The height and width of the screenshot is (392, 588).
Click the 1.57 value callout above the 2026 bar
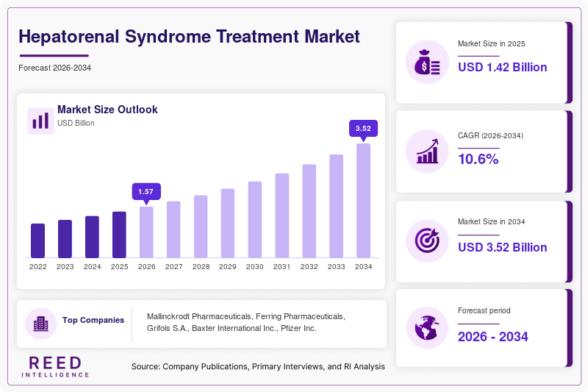146,192
